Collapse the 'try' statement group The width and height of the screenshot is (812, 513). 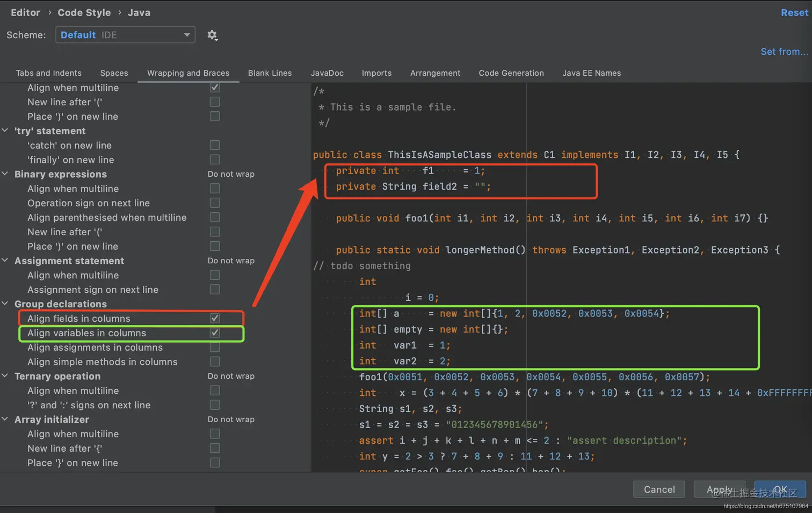(x=5, y=131)
